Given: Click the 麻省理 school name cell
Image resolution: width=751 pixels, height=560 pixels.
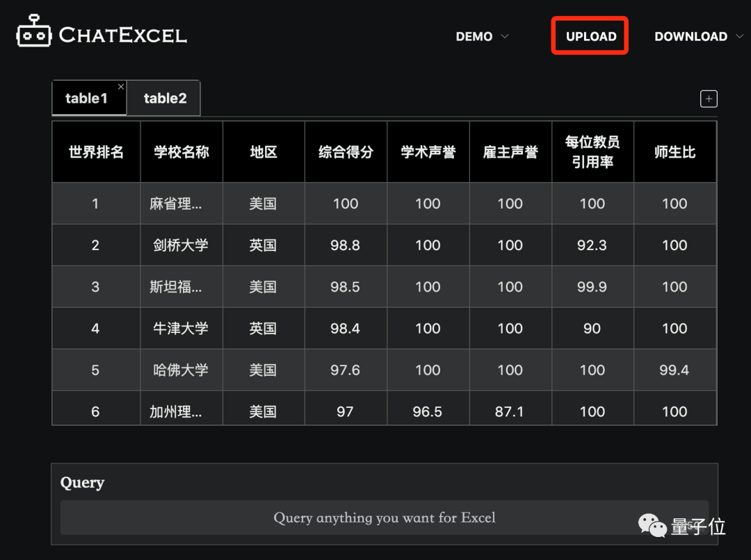Looking at the screenshot, I should pyautogui.click(x=181, y=203).
